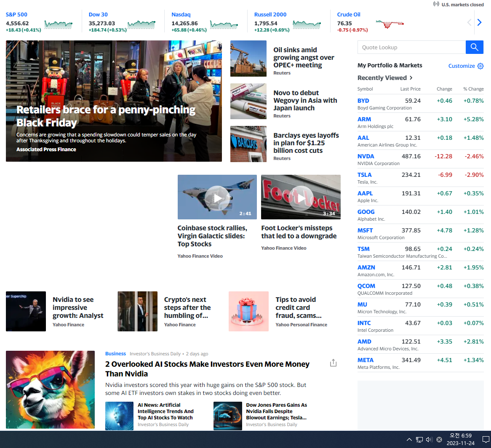Open Crypto's next steps article

(187, 307)
